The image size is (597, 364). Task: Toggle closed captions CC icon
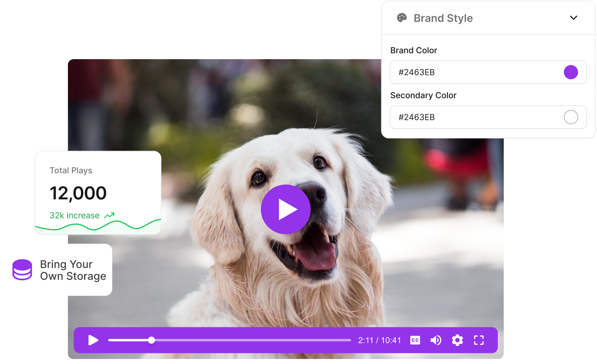coord(415,340)
